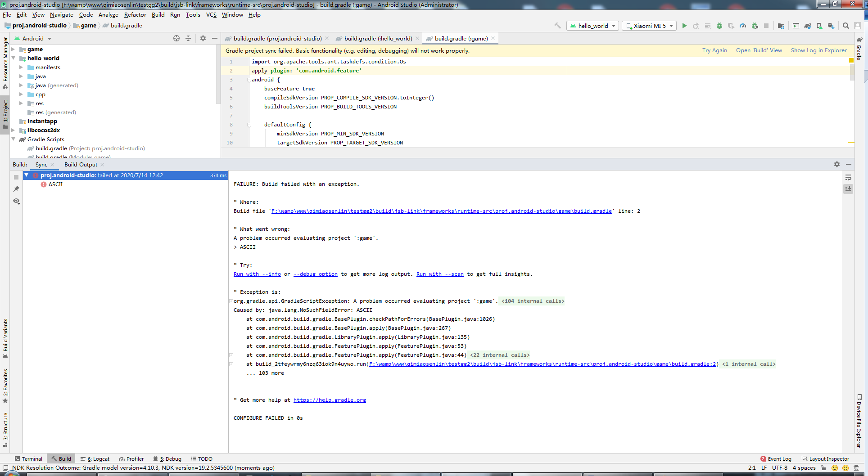Open the hello_world run configuration dropdown
The height and width of the screenshot is (476, 868).
[x=592, y=26]
